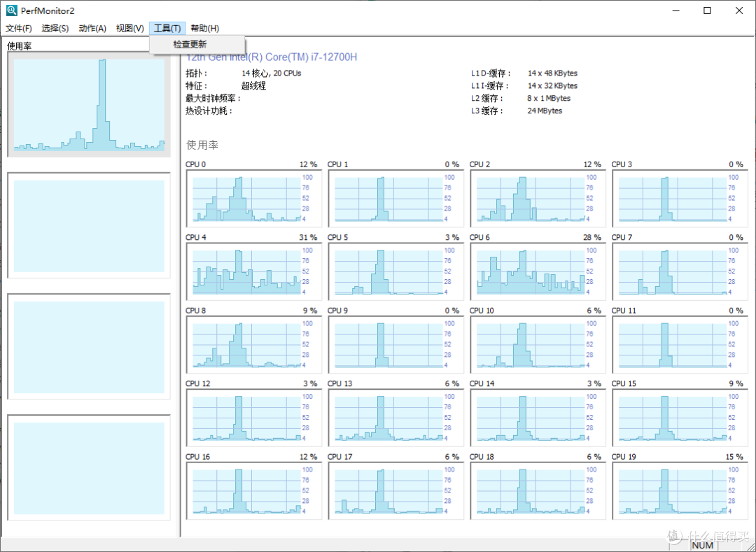
Task: Click the Intel Core i7-12700H processor title
Action: tap(272, 57)
